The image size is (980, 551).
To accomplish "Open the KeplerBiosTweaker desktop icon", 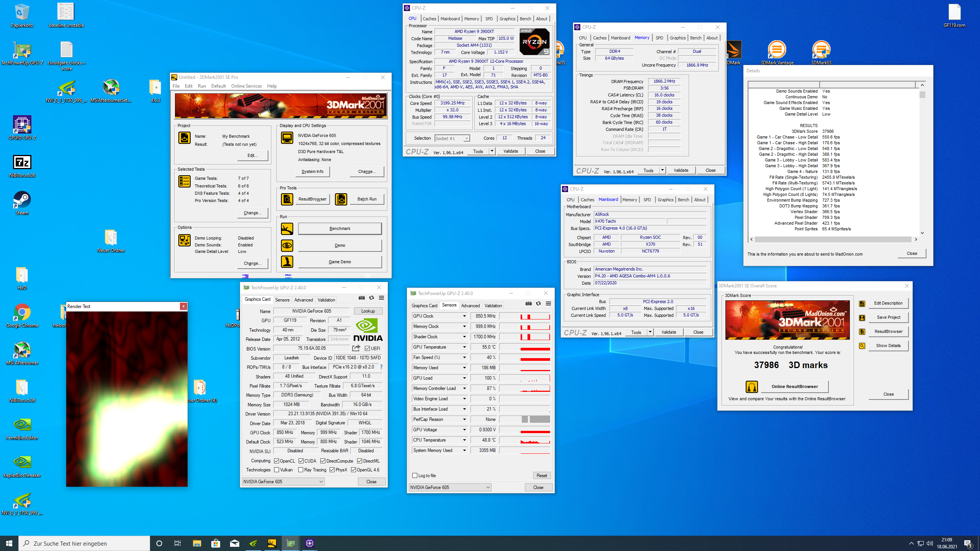I will (x=22, y=465).
